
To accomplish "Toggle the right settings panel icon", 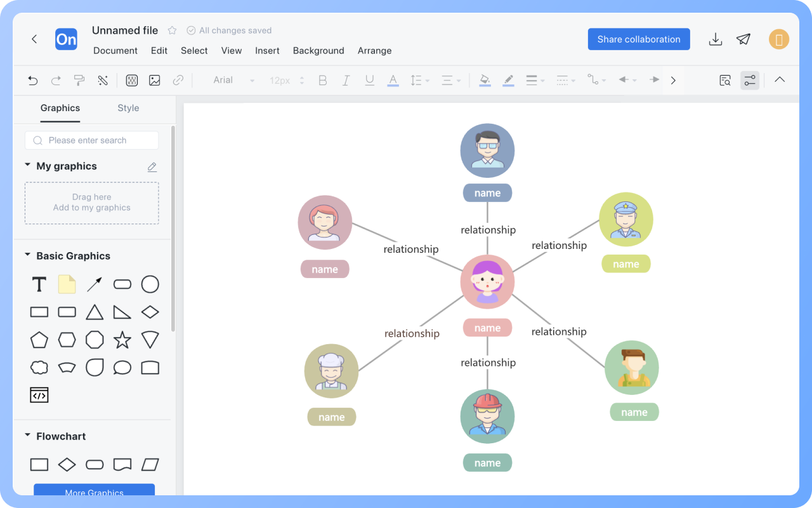I will (749, 80).
